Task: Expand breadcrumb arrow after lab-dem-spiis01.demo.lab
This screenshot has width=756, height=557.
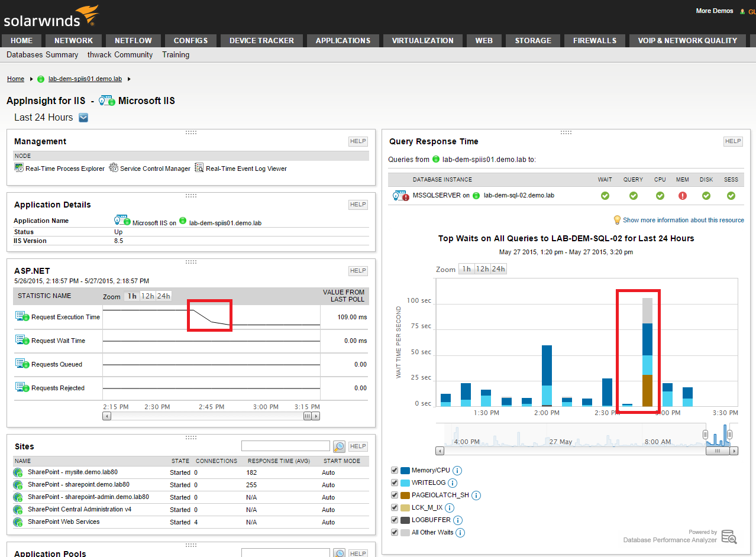Action: pyautogui.click(x=129, y=79)
